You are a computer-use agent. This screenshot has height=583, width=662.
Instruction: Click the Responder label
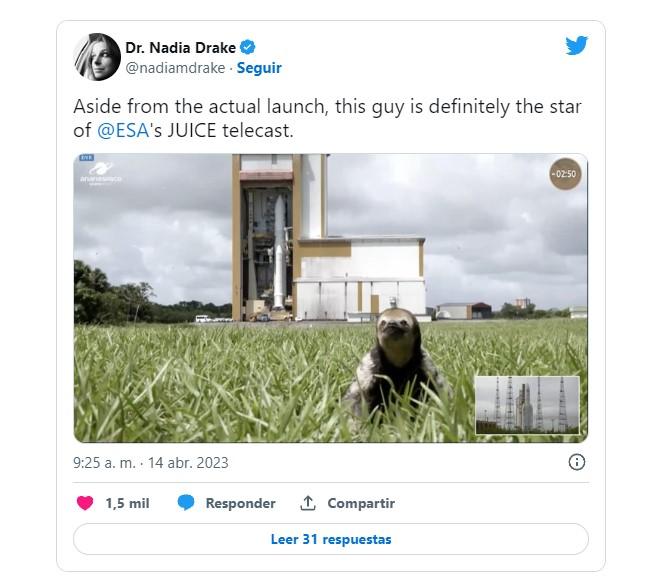[240, 503]
